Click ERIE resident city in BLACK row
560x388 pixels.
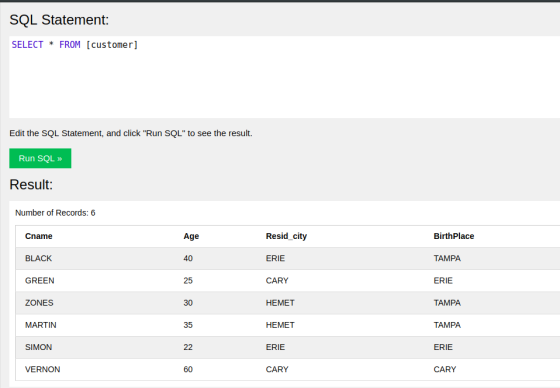tap(275, 258)
